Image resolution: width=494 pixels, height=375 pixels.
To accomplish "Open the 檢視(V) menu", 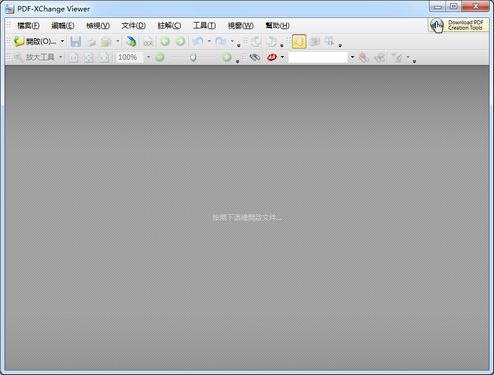I will point(98,25).
